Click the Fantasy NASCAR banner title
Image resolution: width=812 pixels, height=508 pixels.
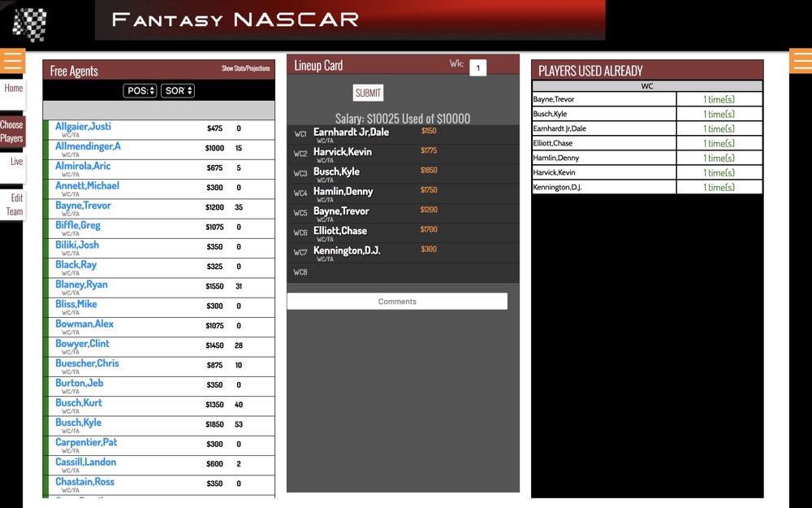pyautogui.click(x=235, y=20)
